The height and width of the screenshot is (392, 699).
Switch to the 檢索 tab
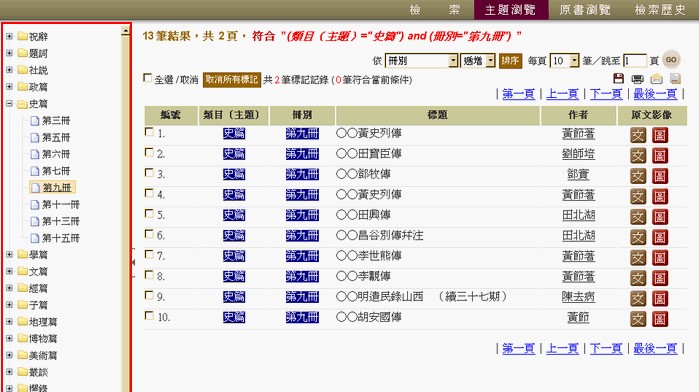click(x=435, y=9)
